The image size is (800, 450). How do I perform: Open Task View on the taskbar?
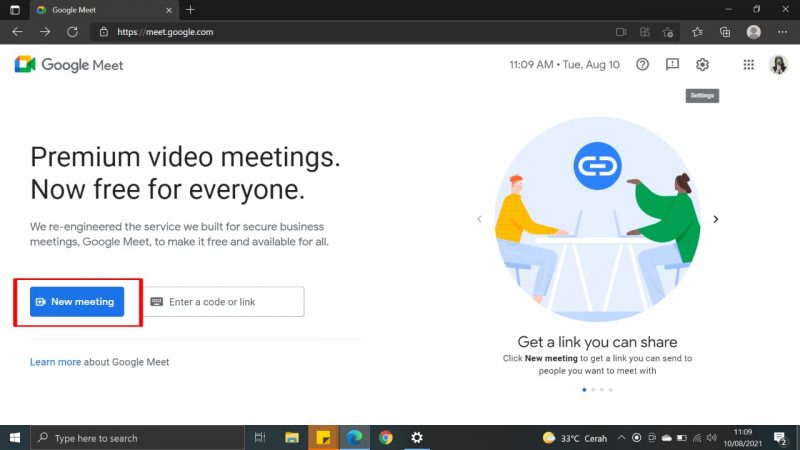260,438
